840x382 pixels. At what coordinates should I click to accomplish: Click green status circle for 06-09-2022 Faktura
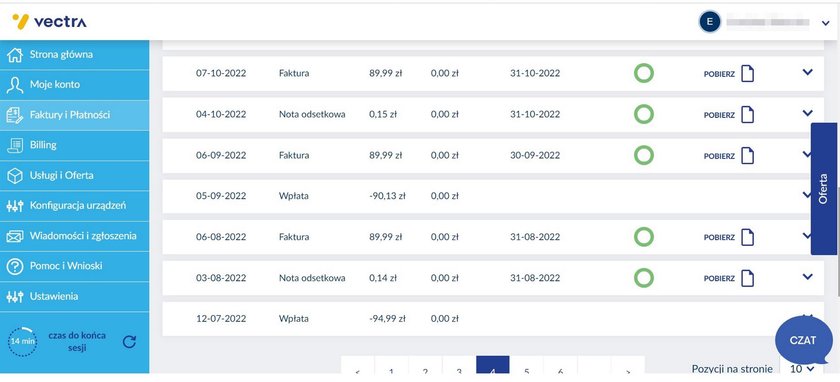click(x=644, y=155)
